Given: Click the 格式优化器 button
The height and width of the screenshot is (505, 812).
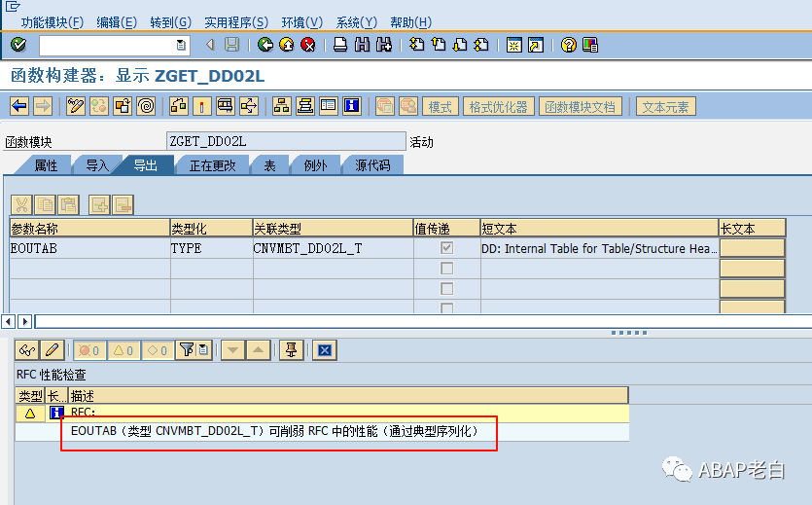Looking at the screenshot, I should pyautogui.click(x=498, y=107).
